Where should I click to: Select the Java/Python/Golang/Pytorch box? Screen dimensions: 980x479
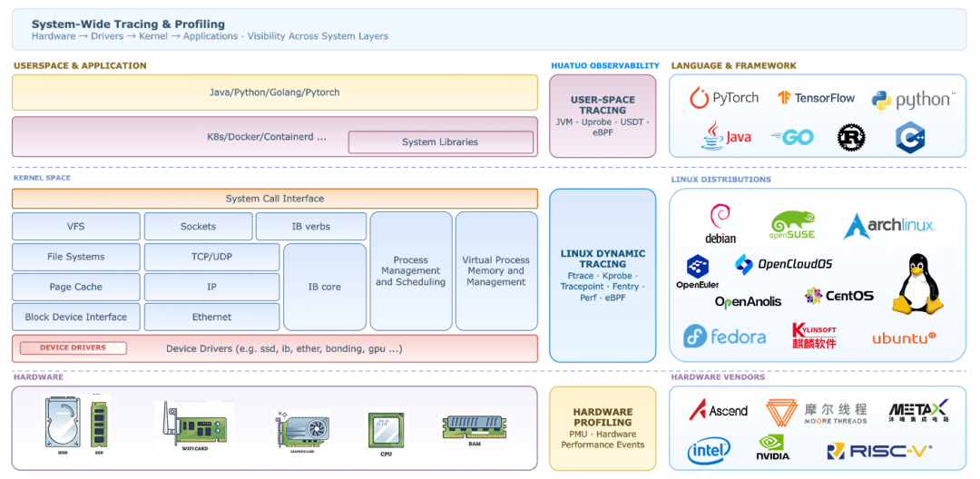[274, 93]
